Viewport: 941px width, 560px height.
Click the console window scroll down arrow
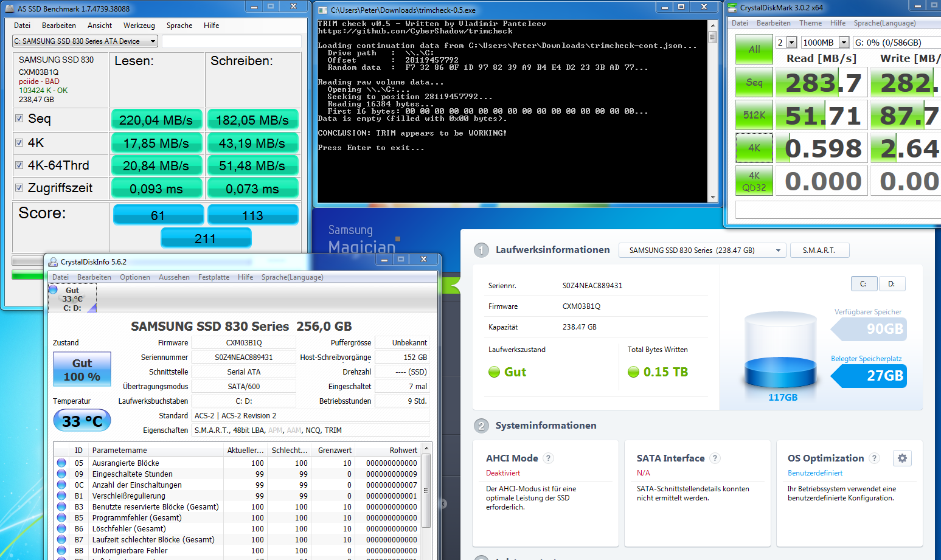click(x=712, y=198)
